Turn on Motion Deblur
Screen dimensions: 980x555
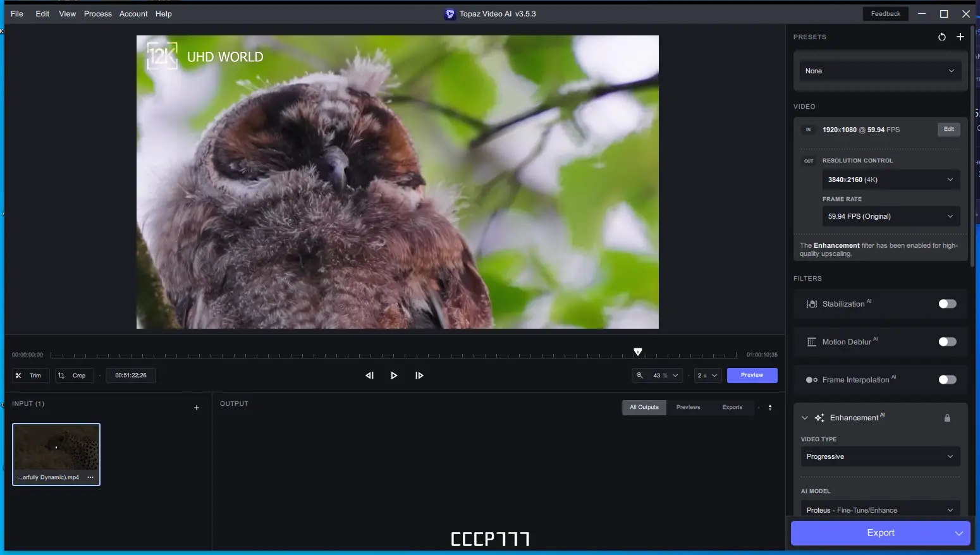(x=947, y=342)
